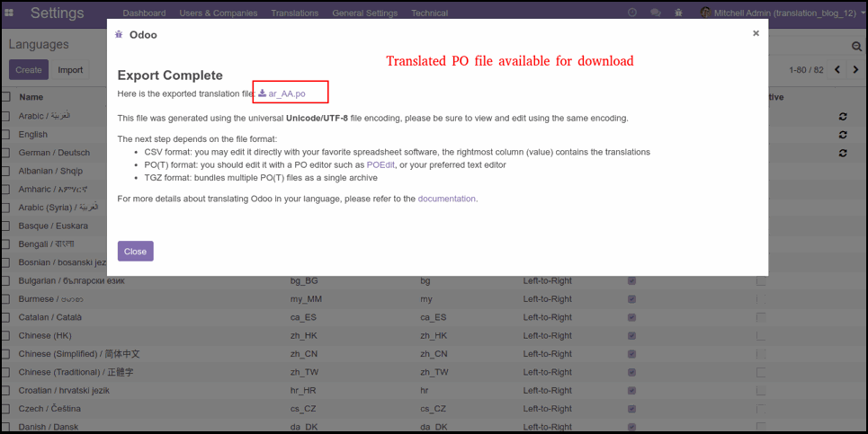The image size is (868, 434).
Task: Open the Arabic (Syria) row
Action: tap(58, 208)
